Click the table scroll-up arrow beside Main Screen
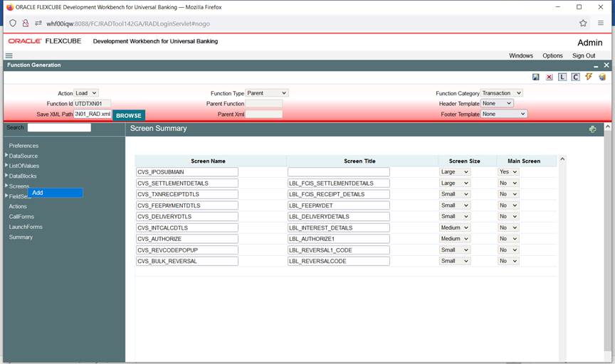The image size is (615, 364). tap(562, 159)
